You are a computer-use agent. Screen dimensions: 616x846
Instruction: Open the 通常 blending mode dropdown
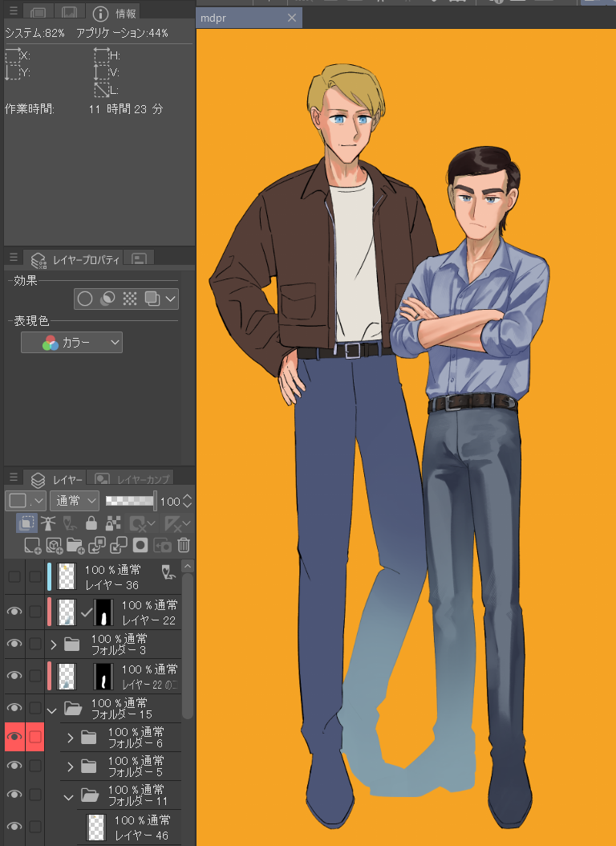pyautogui.click(x=75, y=501)
